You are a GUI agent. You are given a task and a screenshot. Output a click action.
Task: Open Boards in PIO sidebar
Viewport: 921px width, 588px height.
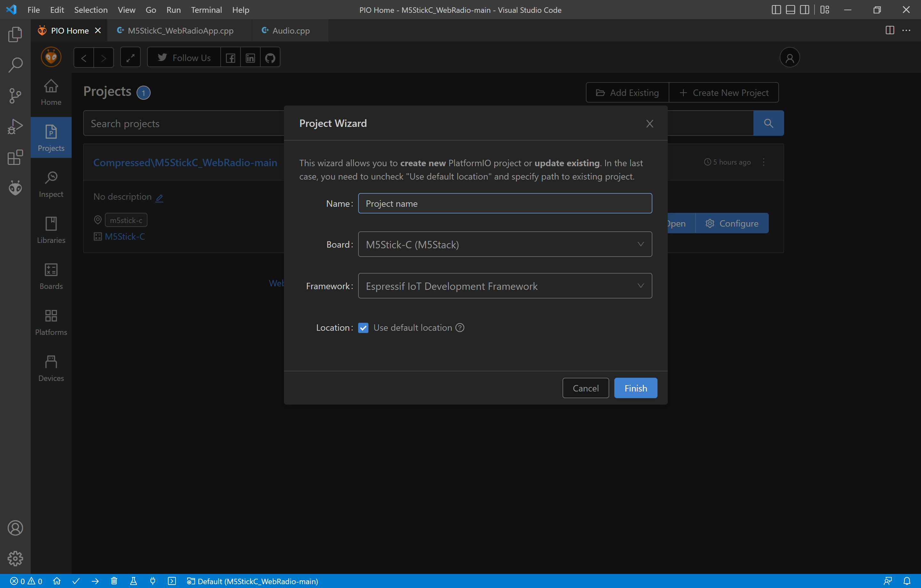51,276
